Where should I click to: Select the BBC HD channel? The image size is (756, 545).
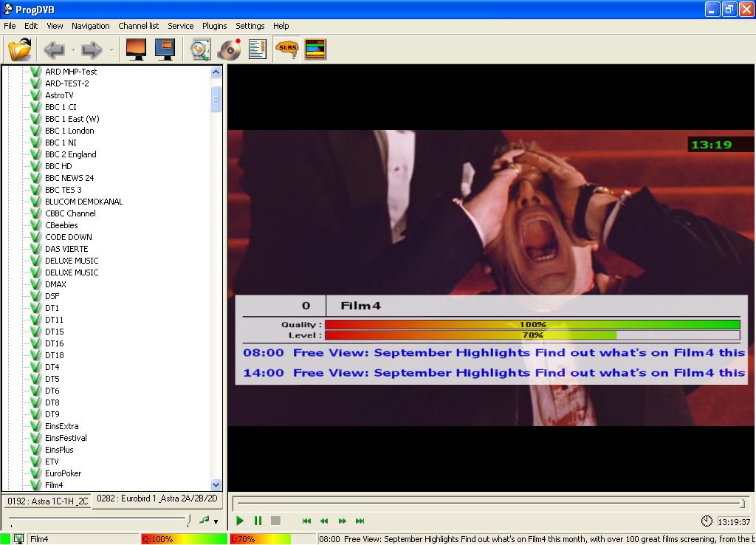tap(58, 166)
